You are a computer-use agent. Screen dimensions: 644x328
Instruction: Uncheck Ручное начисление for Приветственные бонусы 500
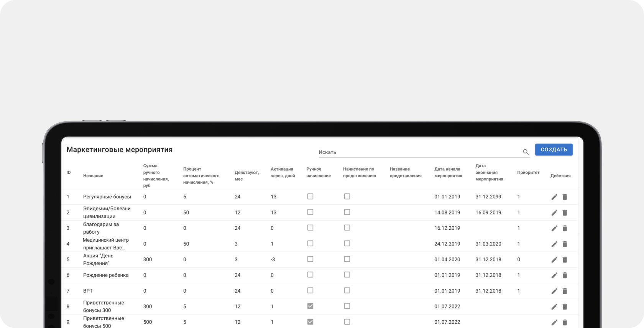point(310,322)
